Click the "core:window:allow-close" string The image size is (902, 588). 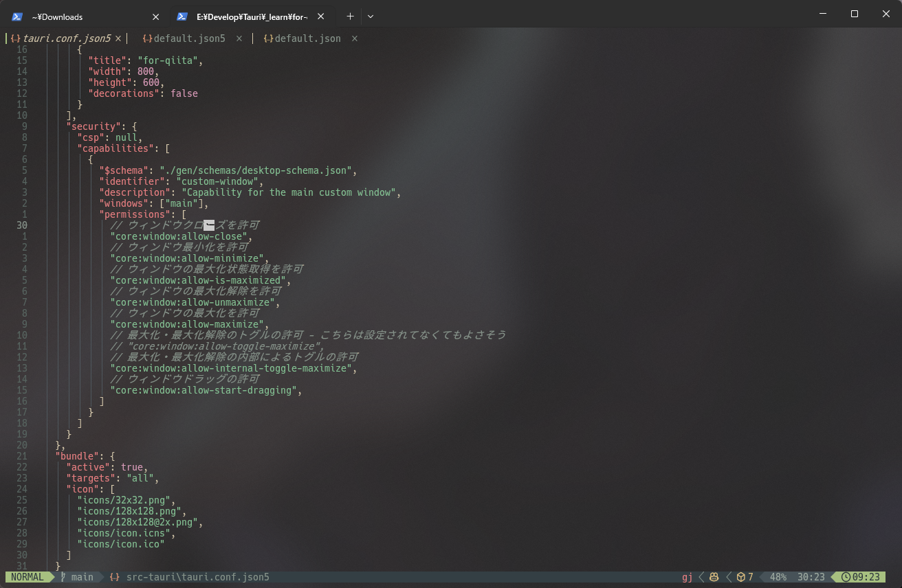click(179, 236)
